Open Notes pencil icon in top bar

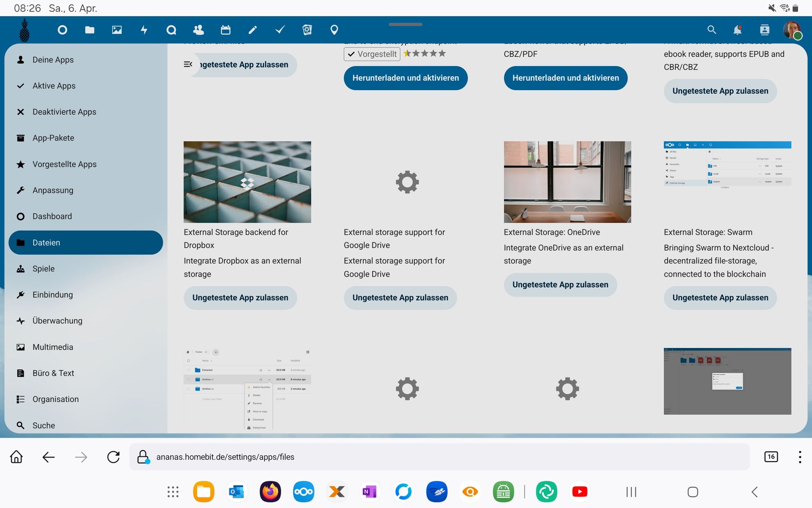coord(253,30)
